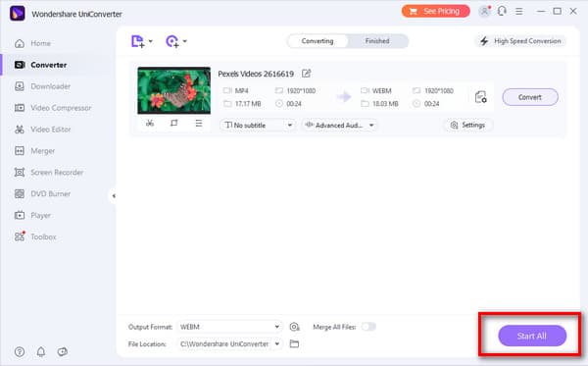Click the output file settings icon
This screenshot has width=588, height=366.
coord(481,97)
